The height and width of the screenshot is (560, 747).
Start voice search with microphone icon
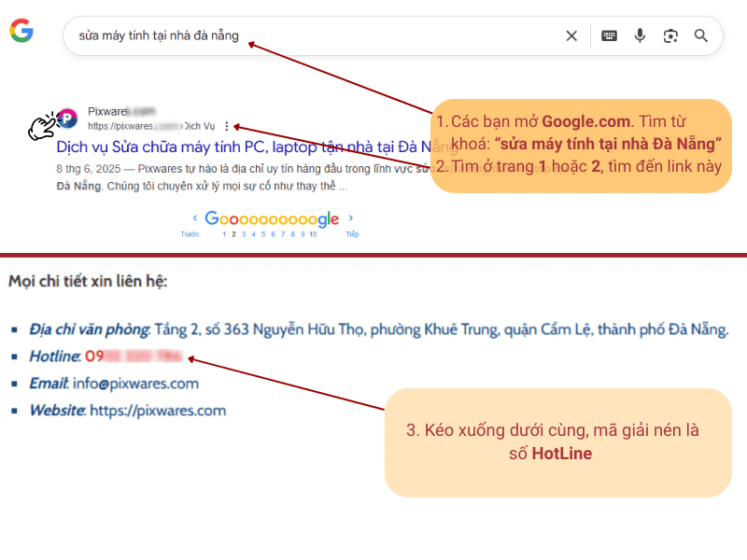[x=640, y=36]
